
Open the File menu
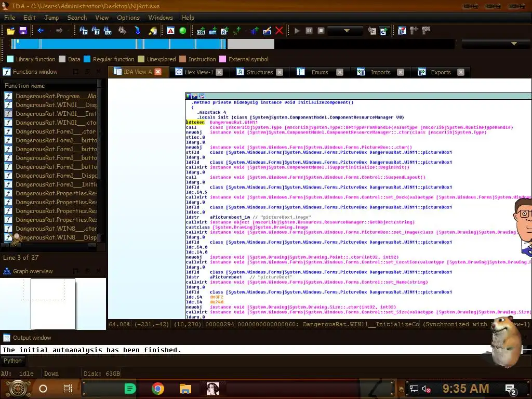click(9, 18)
